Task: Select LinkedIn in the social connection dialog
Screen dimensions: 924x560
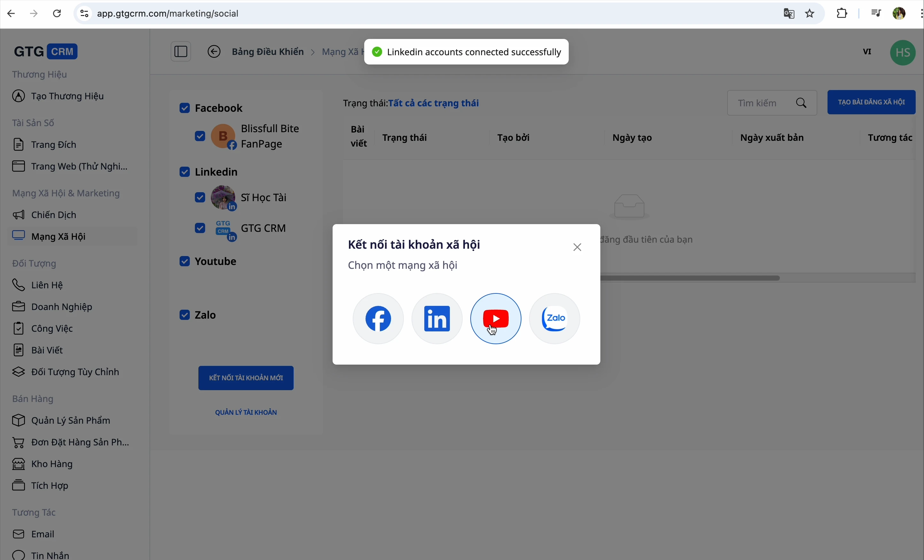Action: tap(436, 318)
